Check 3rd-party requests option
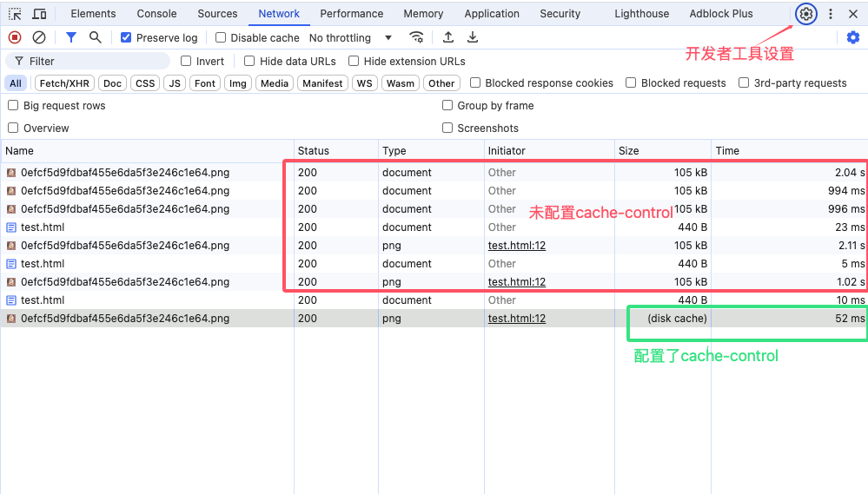This screenshot has width=868, height=494. [744, 82]
